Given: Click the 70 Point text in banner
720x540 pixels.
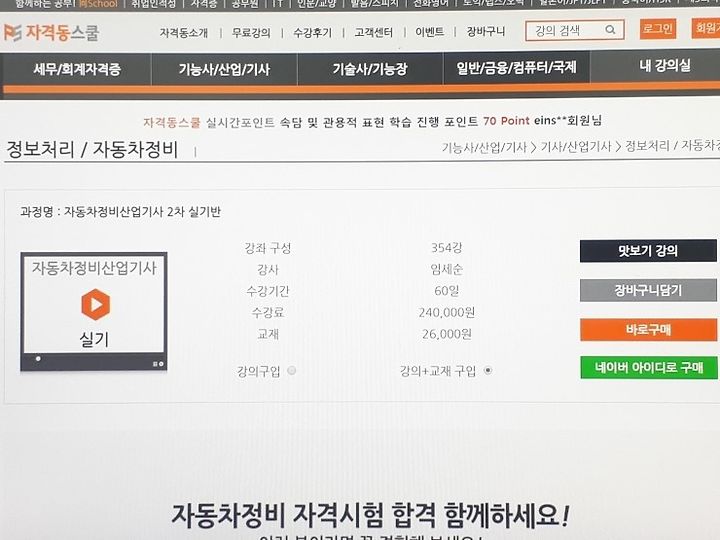Looking at the screenshot, I should click(506, 121).
